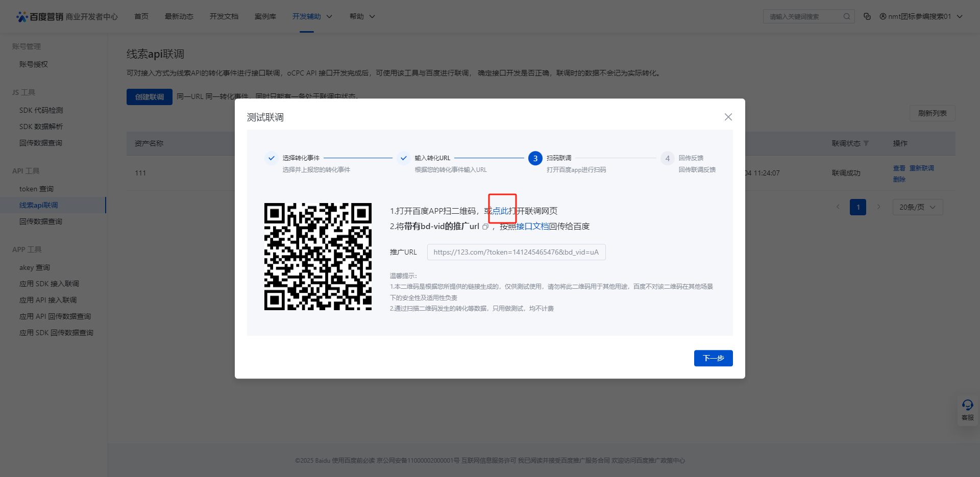Select token 查询 in the sidebar

[36, 189]
